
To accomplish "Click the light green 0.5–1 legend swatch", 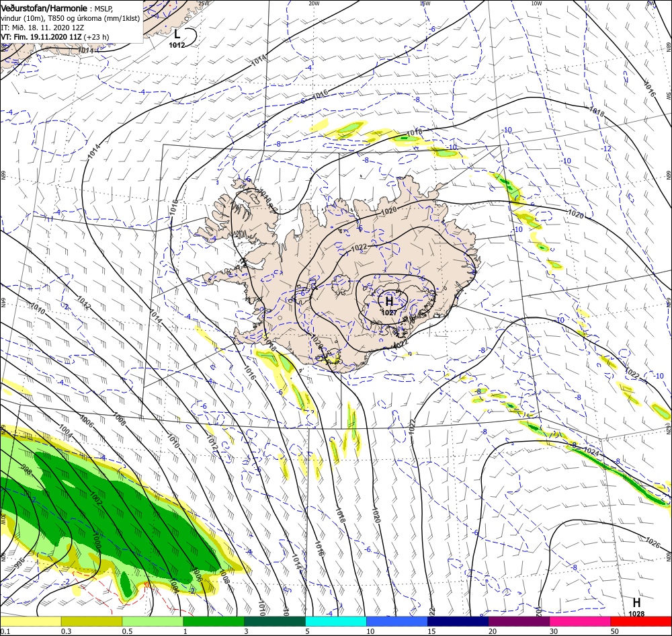I will point(153,621).
